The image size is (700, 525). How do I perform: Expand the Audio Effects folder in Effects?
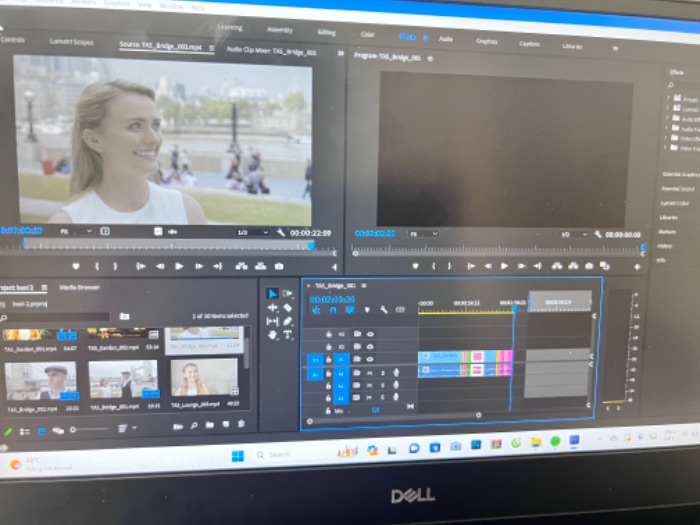(x=669, y=118)
